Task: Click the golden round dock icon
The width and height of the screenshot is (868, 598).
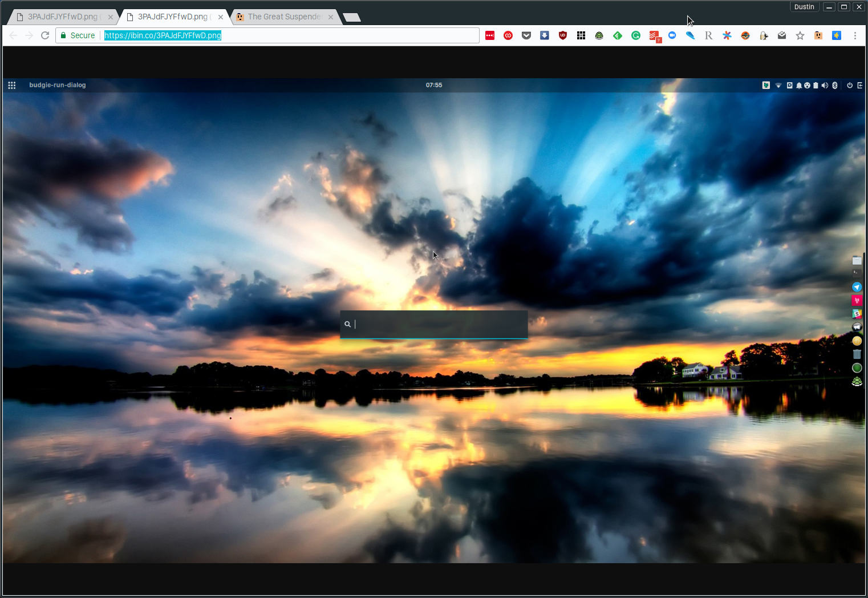Action: point(857,341)
